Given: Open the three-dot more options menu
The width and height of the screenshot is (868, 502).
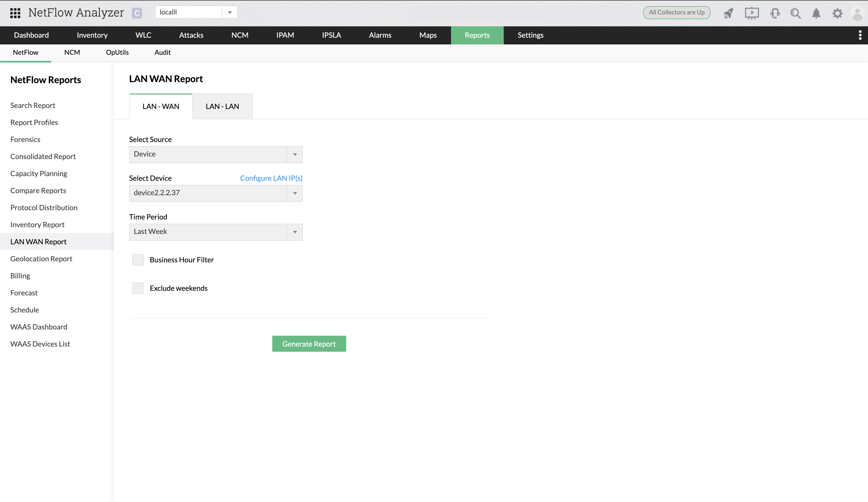Looking at the screenshot, I should 860,35.
